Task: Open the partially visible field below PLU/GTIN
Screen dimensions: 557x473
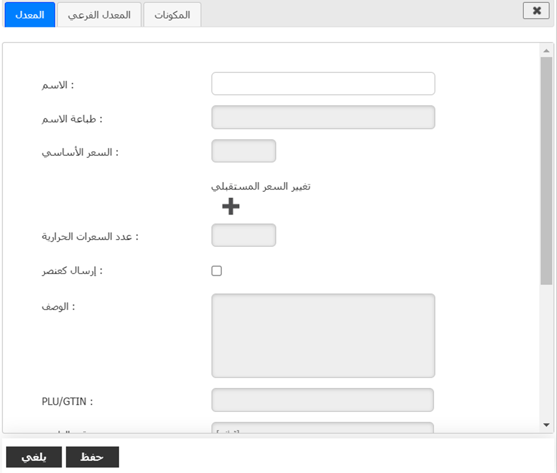Action: [323, 428]
